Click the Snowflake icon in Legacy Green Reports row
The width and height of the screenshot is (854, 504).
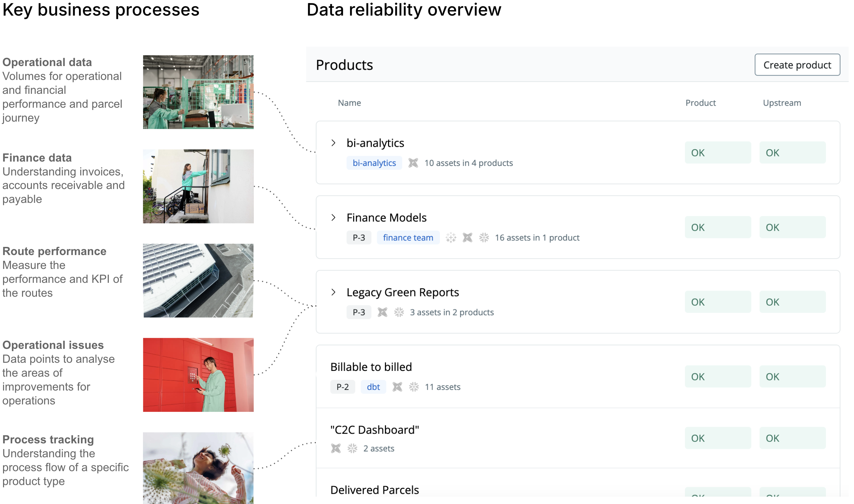click(x=399, y=312)
